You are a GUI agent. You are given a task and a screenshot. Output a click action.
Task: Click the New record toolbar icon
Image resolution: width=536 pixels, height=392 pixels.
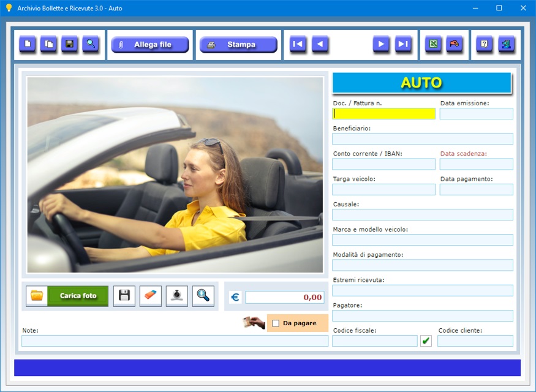[28, 44]
